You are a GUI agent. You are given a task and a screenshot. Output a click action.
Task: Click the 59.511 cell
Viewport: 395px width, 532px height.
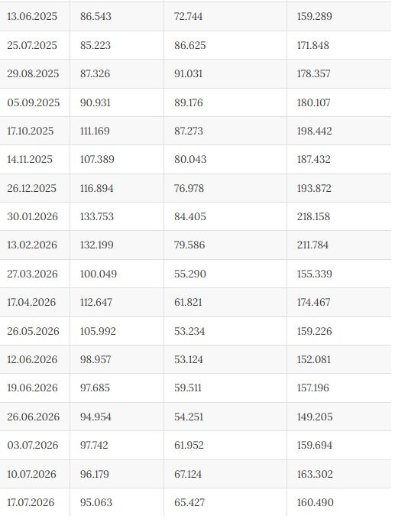pyautogui.click(x=188, y=388)
